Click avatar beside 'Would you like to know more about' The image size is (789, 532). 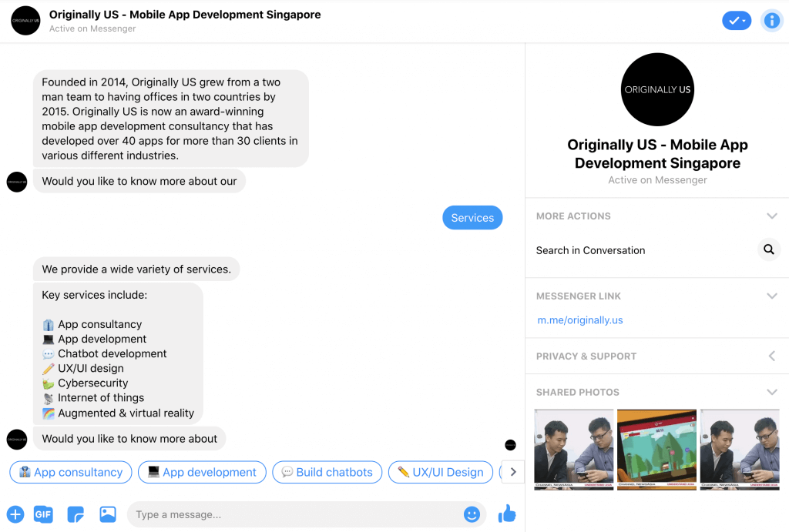coord(17,440)
